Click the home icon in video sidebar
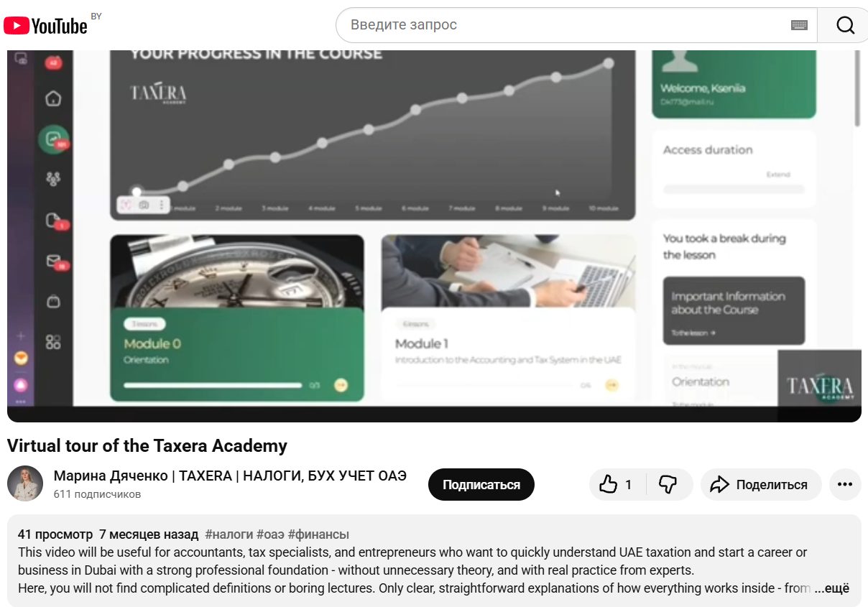This screenshot has width=868, height=607. 53,98
